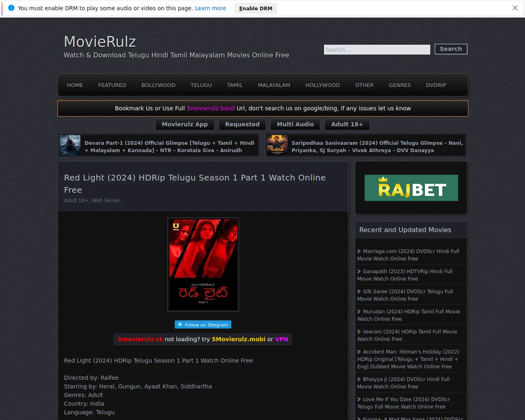Open Bhaiyya Ji (2024) DVDScr Hindi link

click(404, 383)
